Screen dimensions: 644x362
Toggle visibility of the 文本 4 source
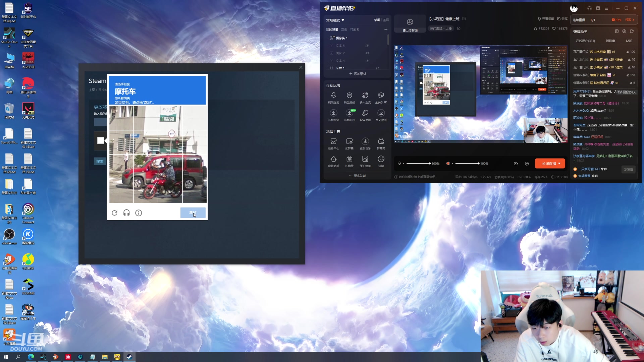[367, 61]
